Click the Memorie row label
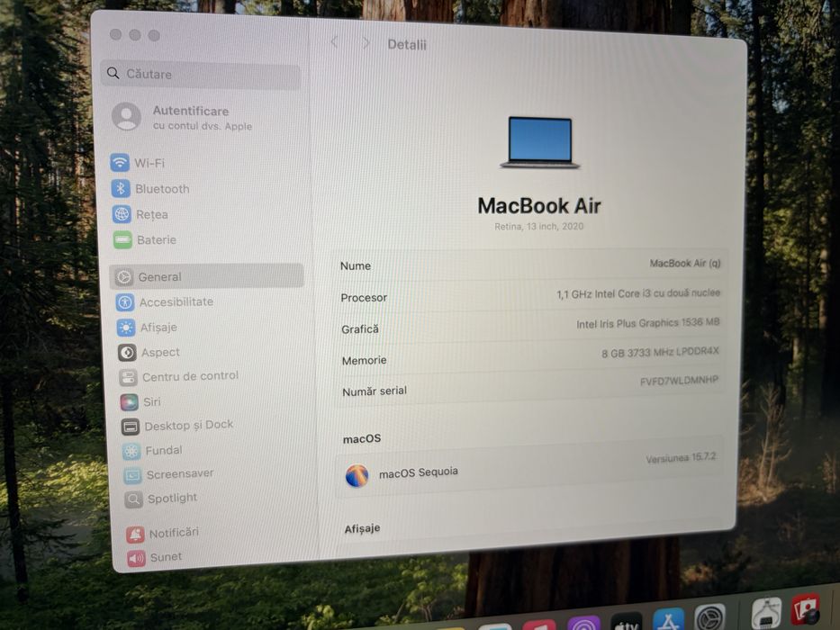Screen dimensions: 840x630 365,361
